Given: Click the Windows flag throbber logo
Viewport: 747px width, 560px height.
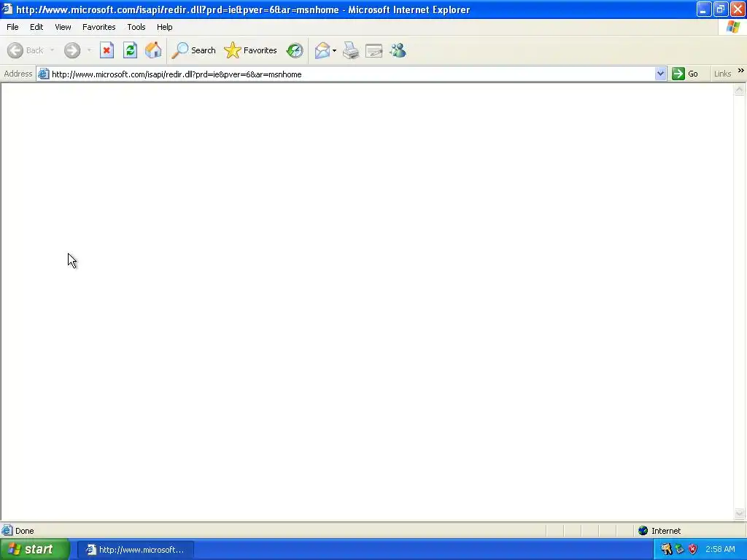Looking at the screenshot, I should tap(733, 27).
